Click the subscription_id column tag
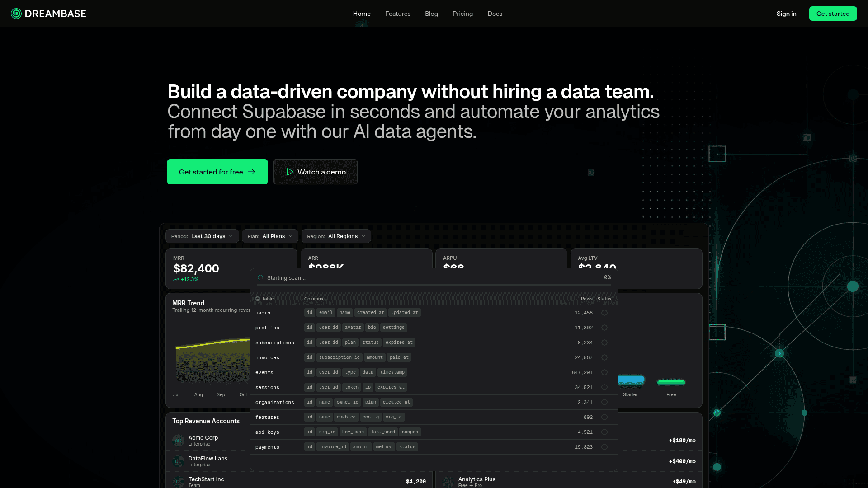The width and height of the screenshot is (868, 488). coord(339,357)
